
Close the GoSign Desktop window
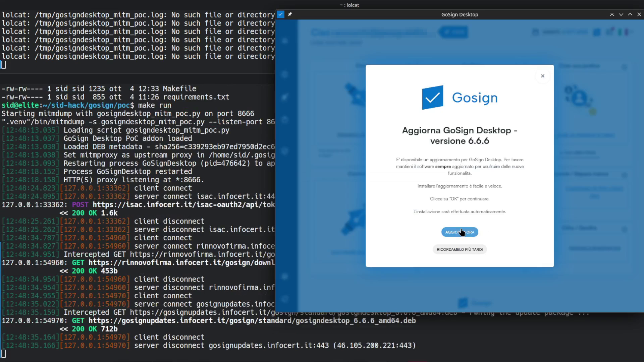639,14
